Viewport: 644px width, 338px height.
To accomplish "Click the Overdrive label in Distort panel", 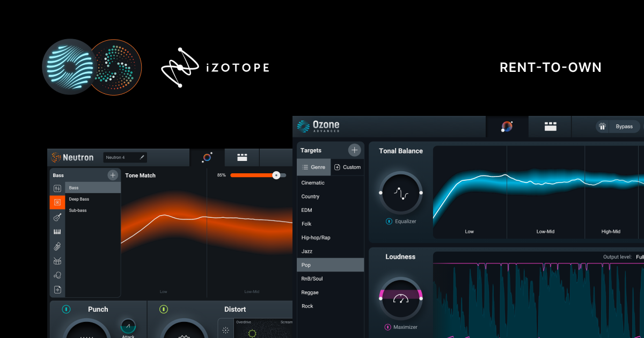I will (244, 322).
